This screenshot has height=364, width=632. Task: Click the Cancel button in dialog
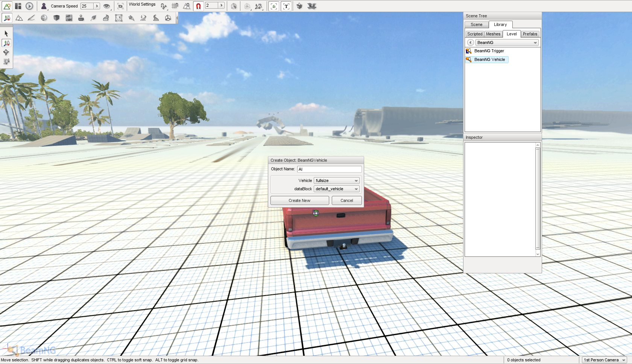point(347,200)
